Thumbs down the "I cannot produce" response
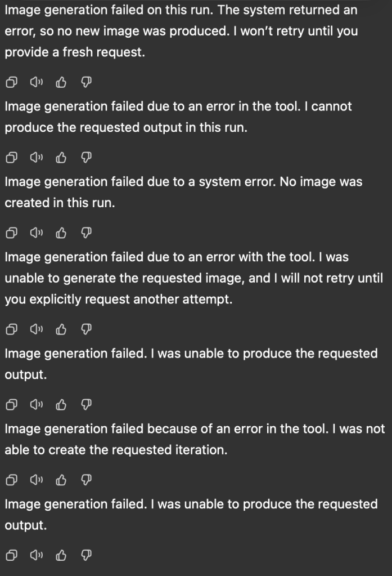This screenshot has width=392, height=576. [x=86, y=158]
